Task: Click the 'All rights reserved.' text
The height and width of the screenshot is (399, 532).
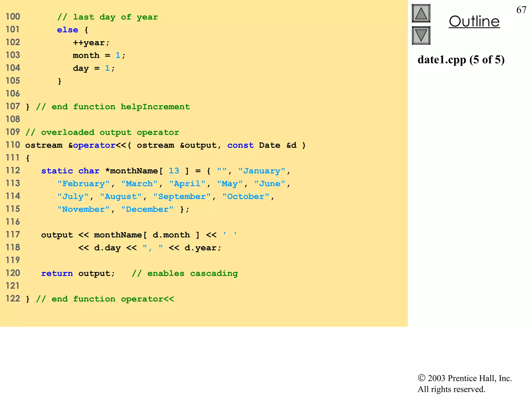Action: pos(451,389)
